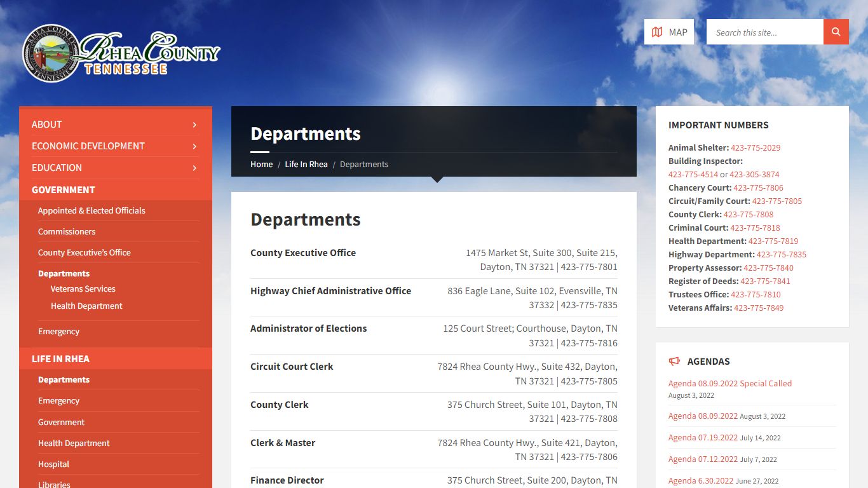Select Administrator of Elections row title

click(x=308, y=328)
